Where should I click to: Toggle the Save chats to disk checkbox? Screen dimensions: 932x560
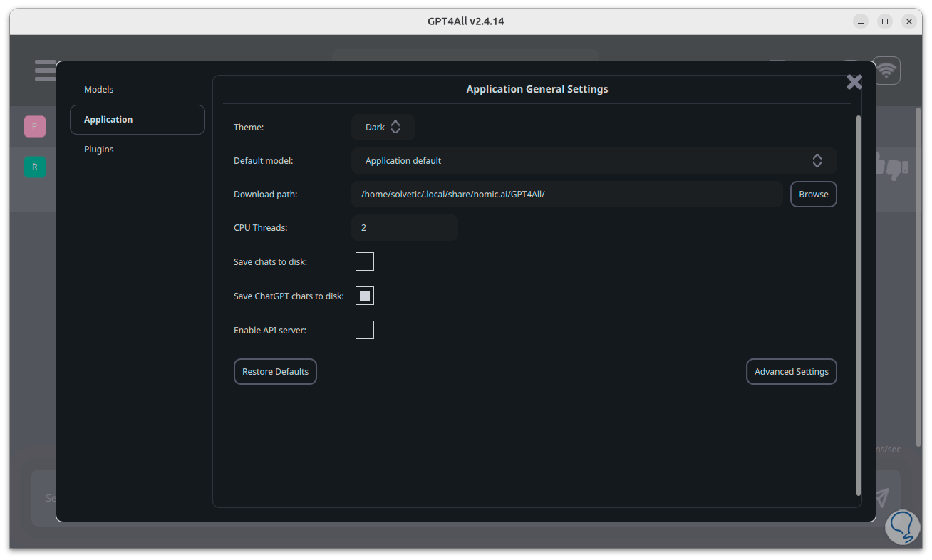[x=365, y=261]
